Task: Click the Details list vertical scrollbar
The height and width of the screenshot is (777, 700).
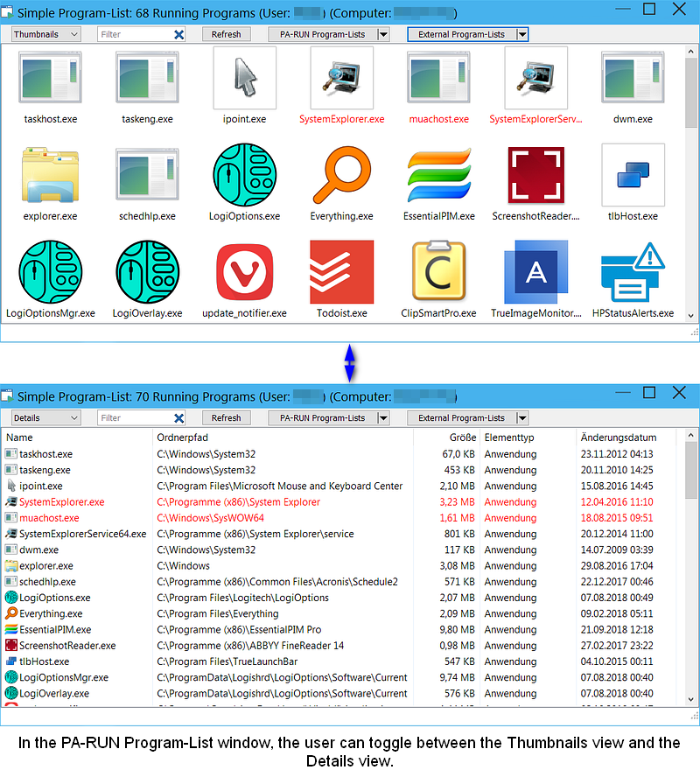Action: pos(691,569)
